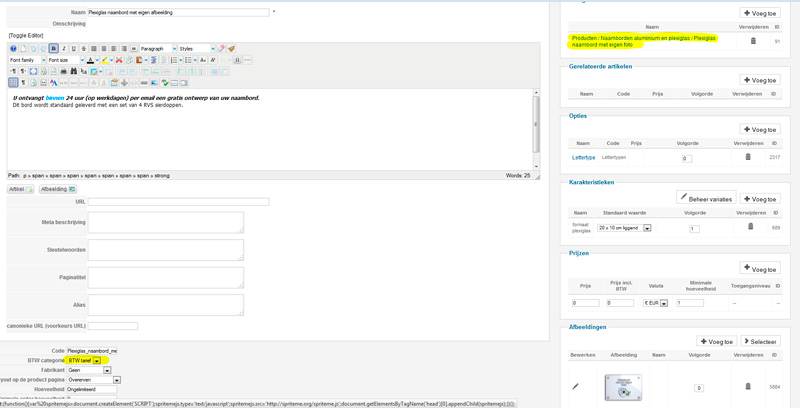The width and height of the screenshot is (800, 408).
Task: Delete the Lettertype option trash icon
Action: click(x=748, y=157)
